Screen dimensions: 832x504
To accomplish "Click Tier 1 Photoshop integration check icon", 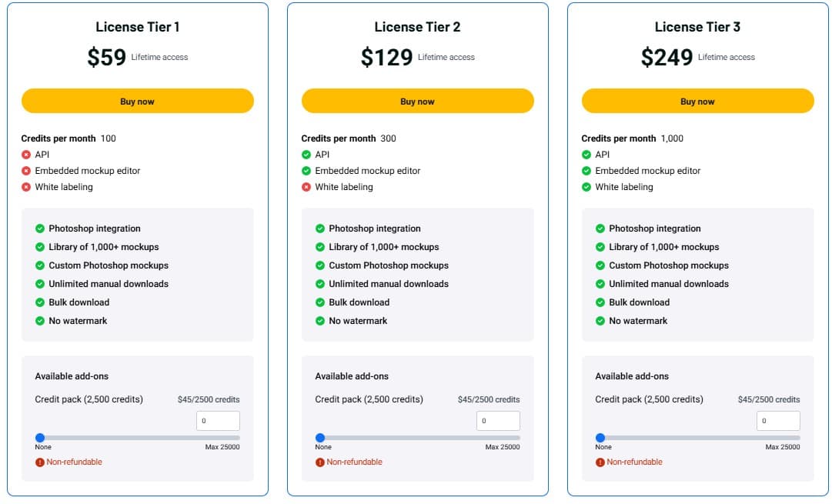I will [x=40, y=229].
